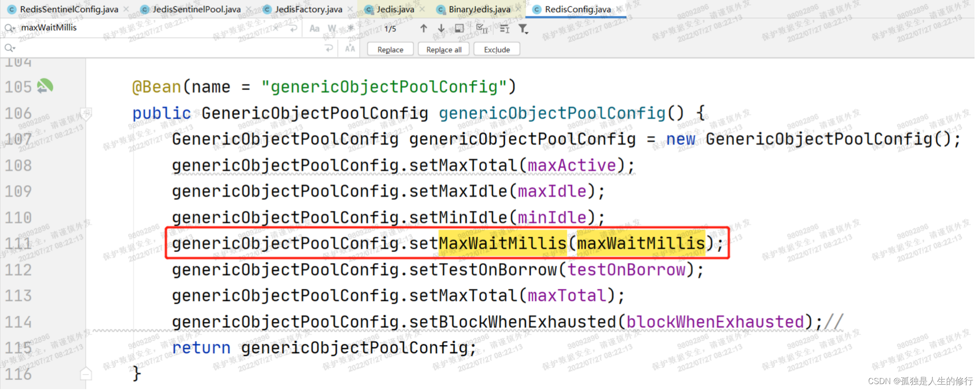The height and width of the screenshot is (390, 980).
Task: Focus the empty replace input field
Action: [x=168, y=48]
